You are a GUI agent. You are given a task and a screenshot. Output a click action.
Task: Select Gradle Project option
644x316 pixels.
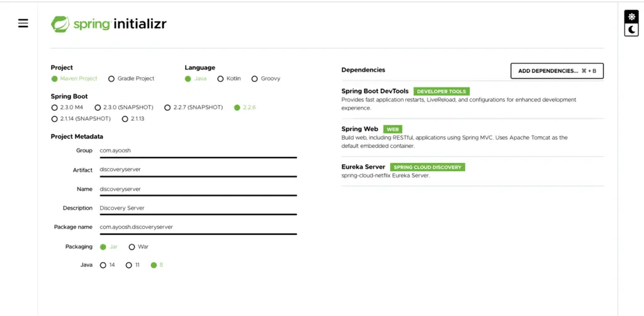[x=132, y=79]
